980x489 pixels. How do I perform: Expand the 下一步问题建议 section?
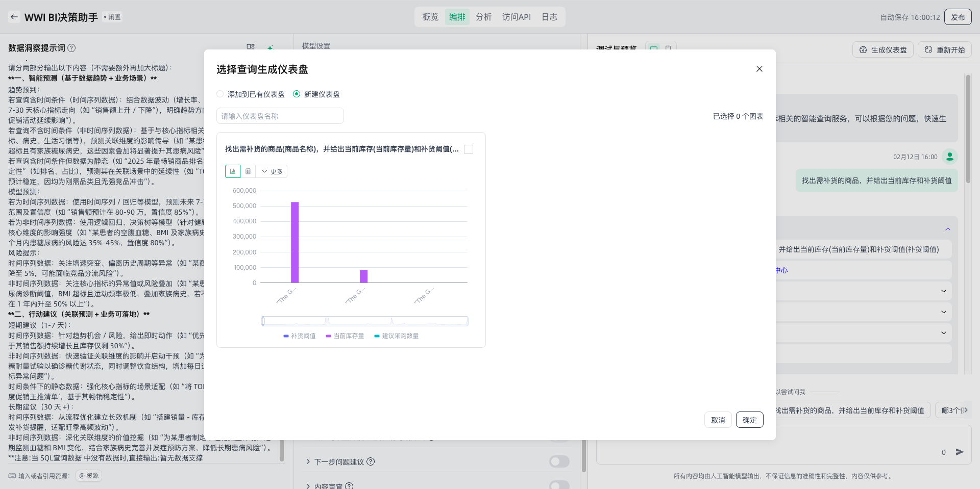[308, 461]
